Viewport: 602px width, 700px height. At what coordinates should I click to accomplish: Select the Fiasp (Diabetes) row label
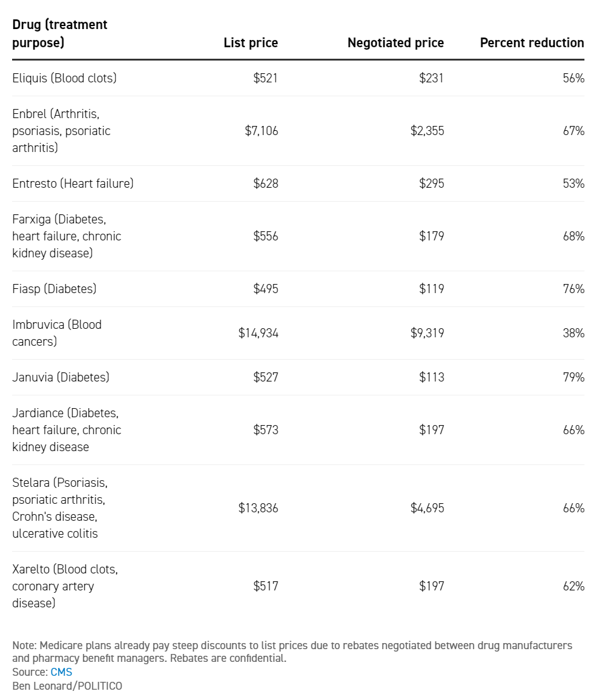pyautogui.click(x=55, y=289)
